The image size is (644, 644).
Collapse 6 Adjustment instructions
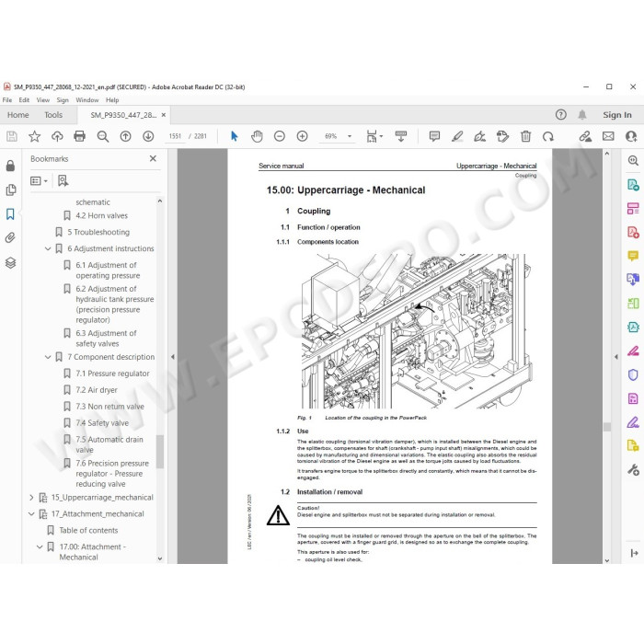pyautogui.click(x=48, y=248)
